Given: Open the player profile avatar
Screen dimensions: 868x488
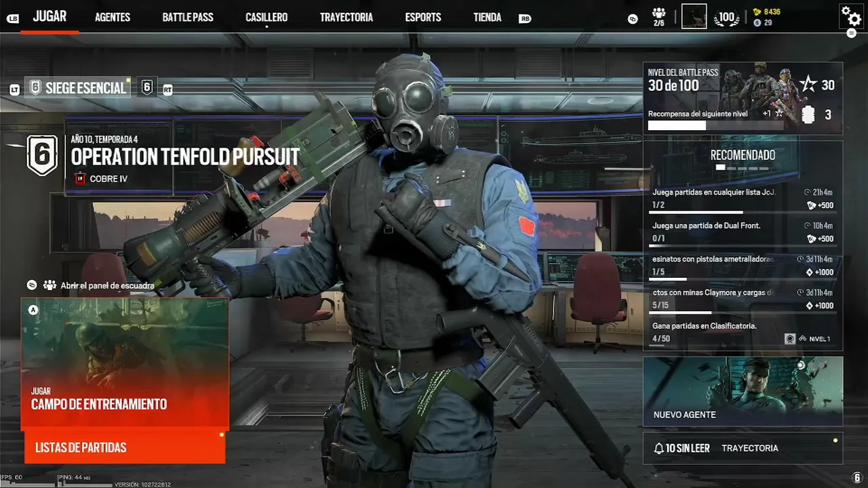Looking at the screenshot, I should click(x=694, y=16).
